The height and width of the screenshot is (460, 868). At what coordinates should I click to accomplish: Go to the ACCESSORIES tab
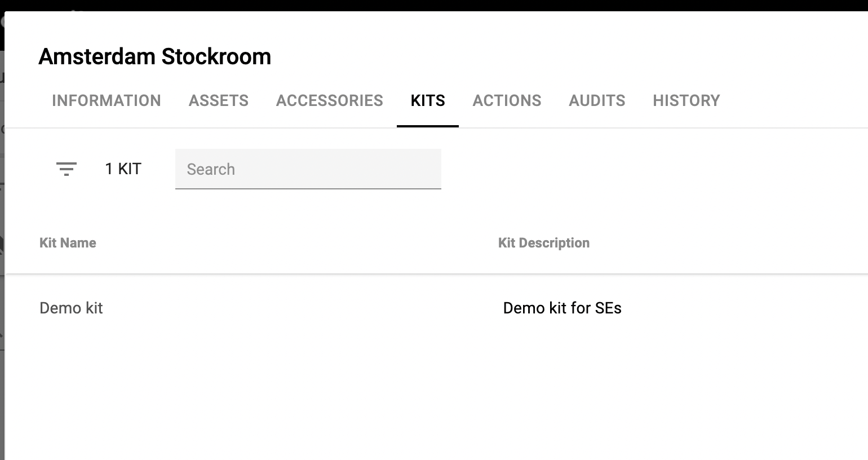click(330, 101)
